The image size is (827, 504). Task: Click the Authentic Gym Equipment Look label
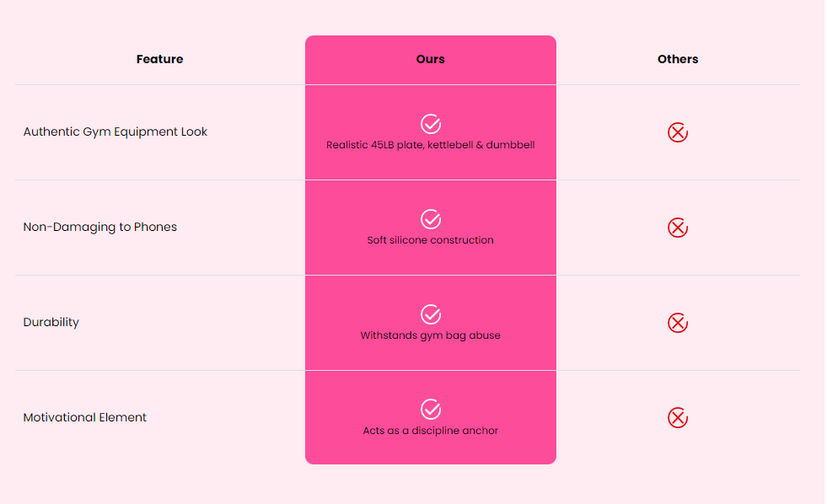[115, 131]
